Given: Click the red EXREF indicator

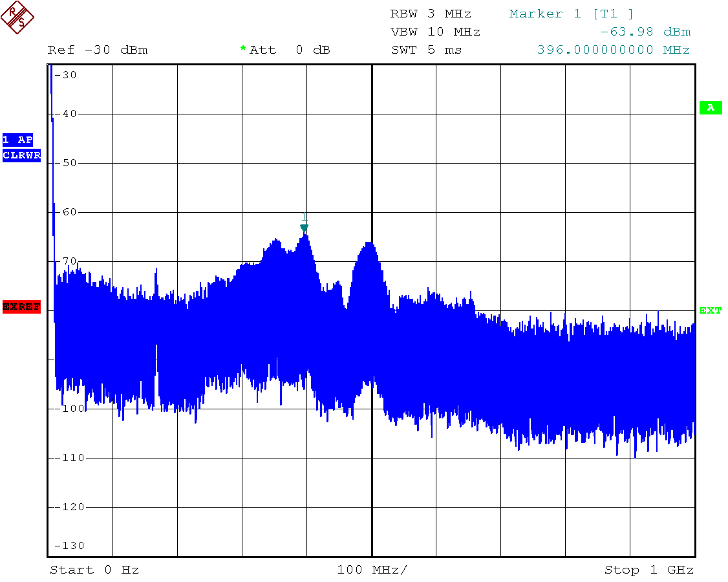Looking at the screenshot, I should (x=21, y=307).
